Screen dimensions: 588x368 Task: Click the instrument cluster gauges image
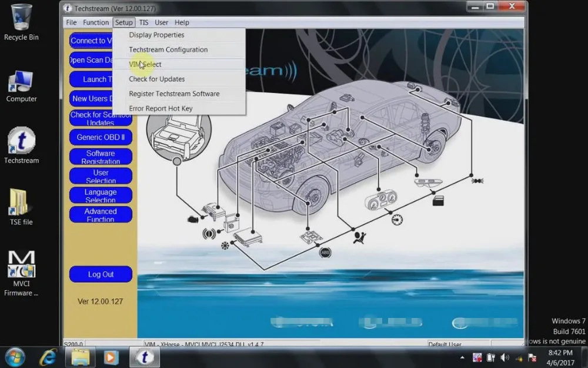pyautogui.click(x=381, y=201)
